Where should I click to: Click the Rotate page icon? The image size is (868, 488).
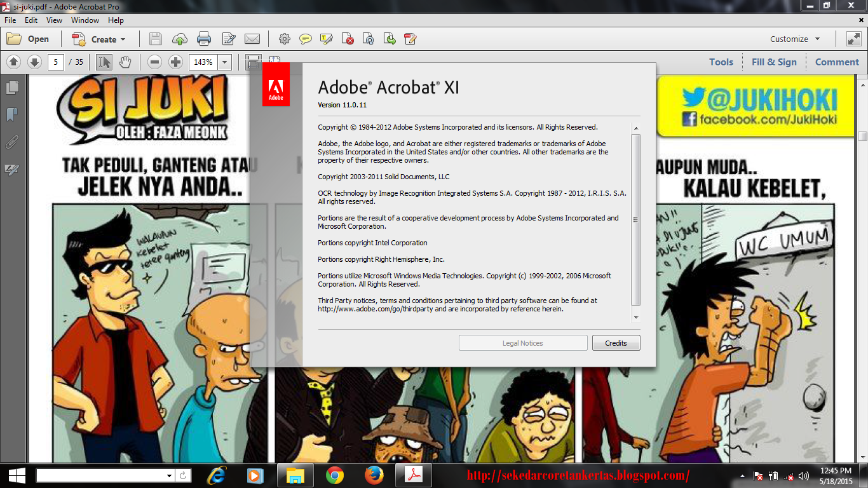(369, 39)
